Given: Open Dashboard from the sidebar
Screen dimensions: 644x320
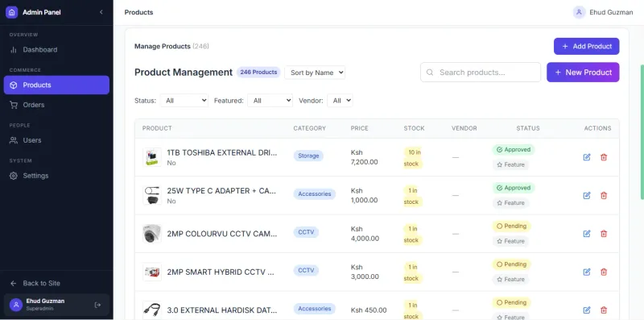Looking at the screenshot, I should coord(56,50).
